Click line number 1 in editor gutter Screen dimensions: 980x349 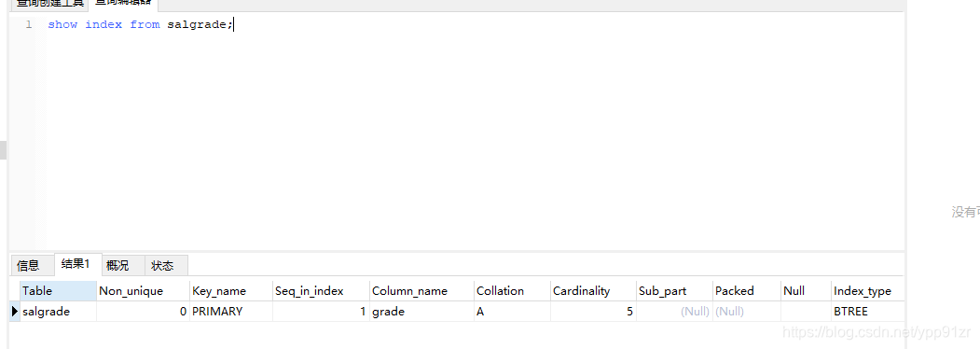click(x=29, y=25)
